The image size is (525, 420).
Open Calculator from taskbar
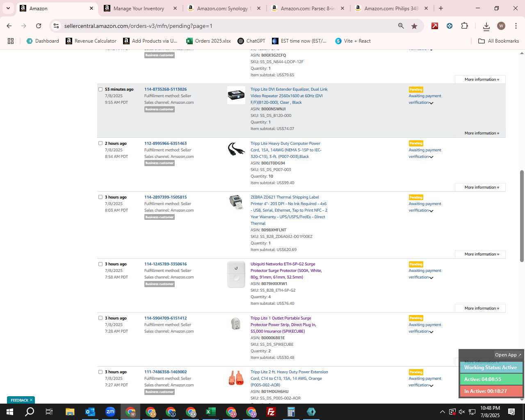pos(291,412)
